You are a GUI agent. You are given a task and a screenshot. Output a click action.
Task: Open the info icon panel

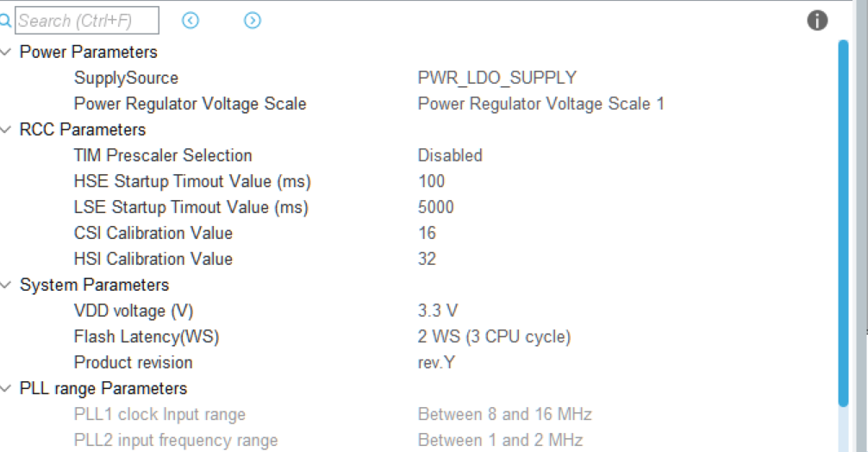pos(817,21)
